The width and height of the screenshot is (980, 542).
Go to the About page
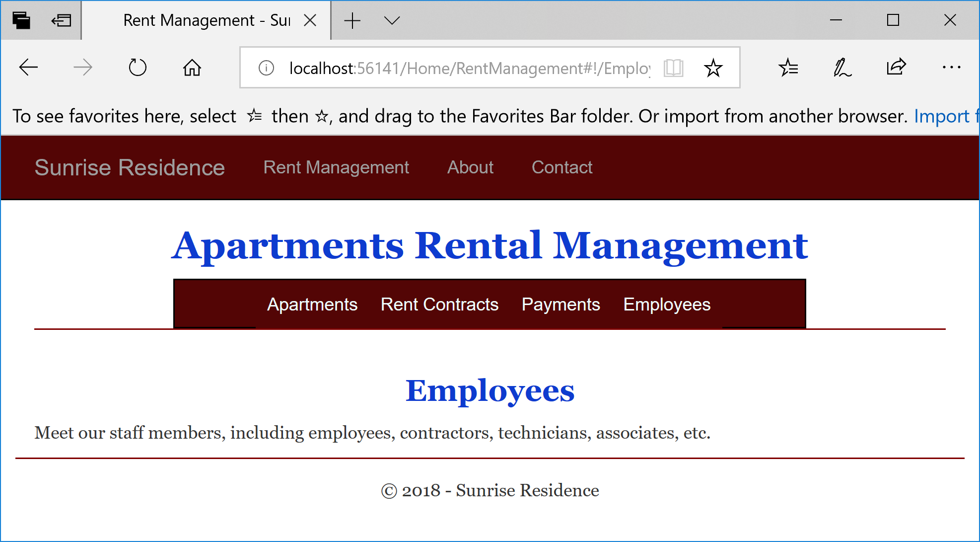(470, 167)
